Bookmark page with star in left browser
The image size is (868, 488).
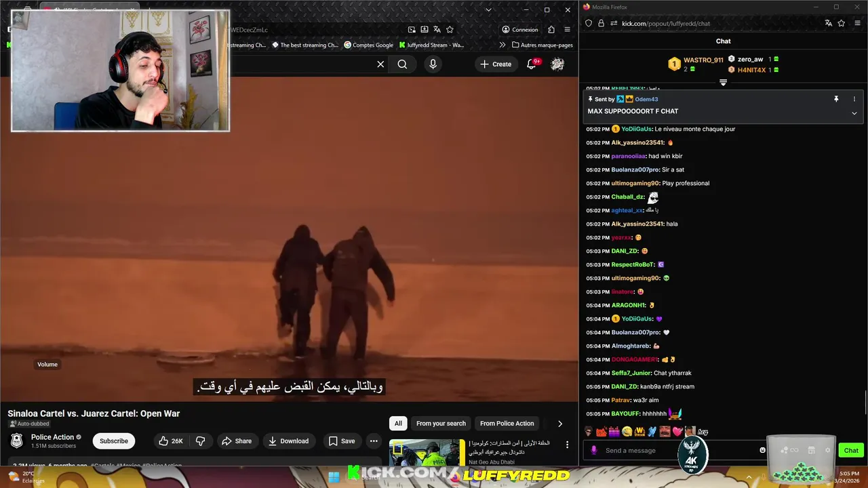pyautogui.click(x=450, y=29)
